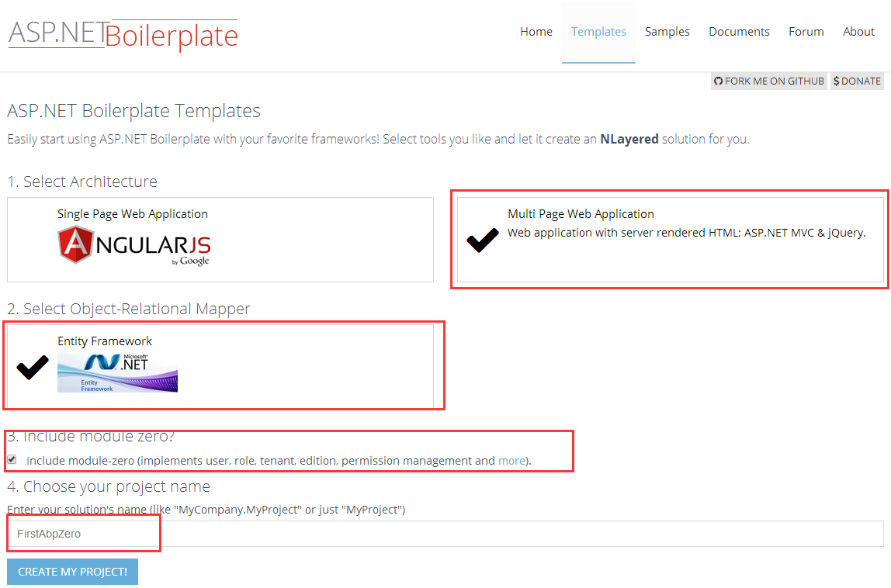
Task: Click 'Web application with server rendered HTML' description
Action: click(x=686, y=233)
